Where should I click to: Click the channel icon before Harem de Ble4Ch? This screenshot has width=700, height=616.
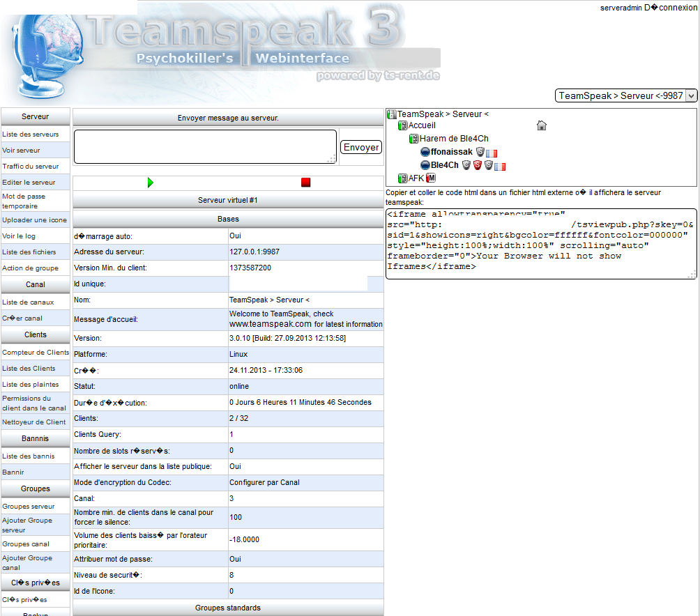[x=414, y=139]
